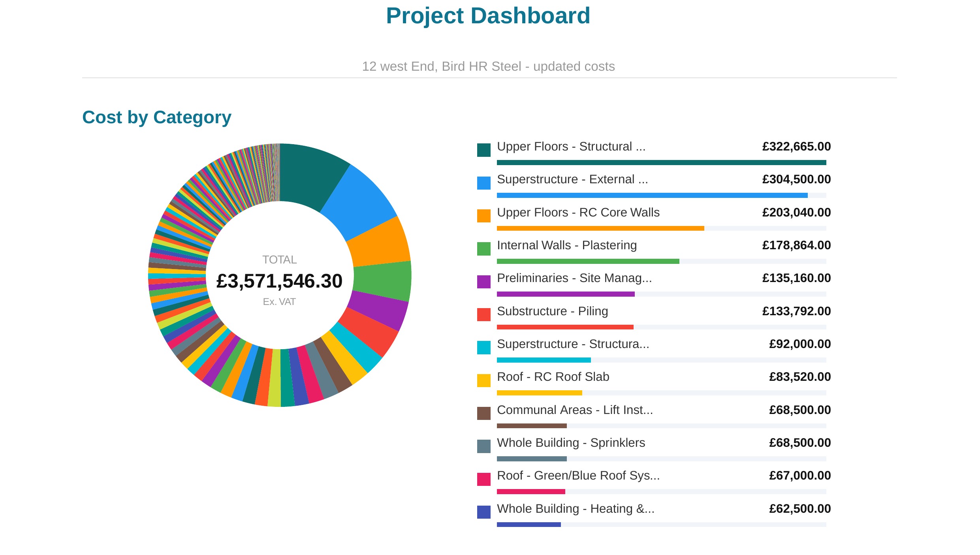The image size is (980, 555).
Task: Click the orange bar under RC Core Walls
Action: [600, 228]
